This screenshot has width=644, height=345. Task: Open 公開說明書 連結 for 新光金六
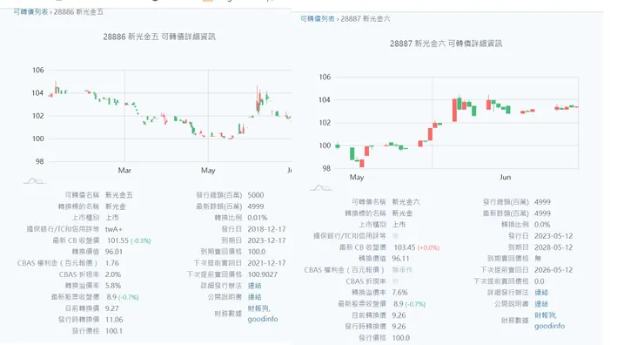tap(541, 304)
